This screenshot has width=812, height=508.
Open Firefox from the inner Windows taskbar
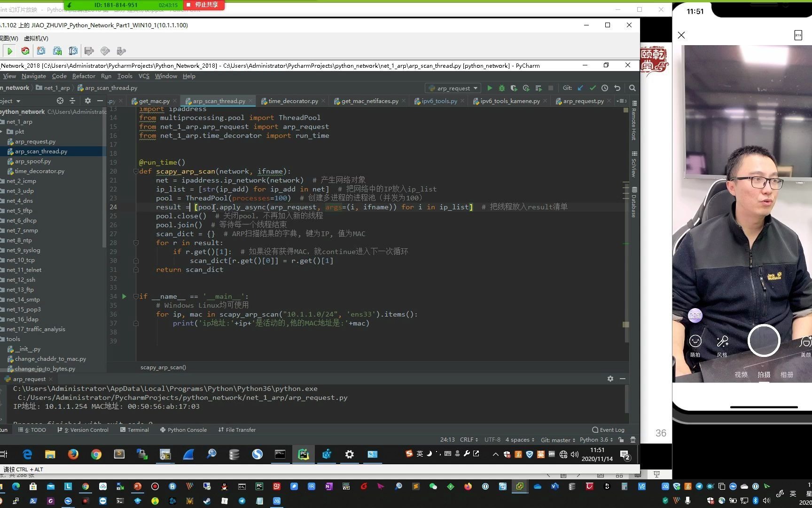tap(73, 454)
